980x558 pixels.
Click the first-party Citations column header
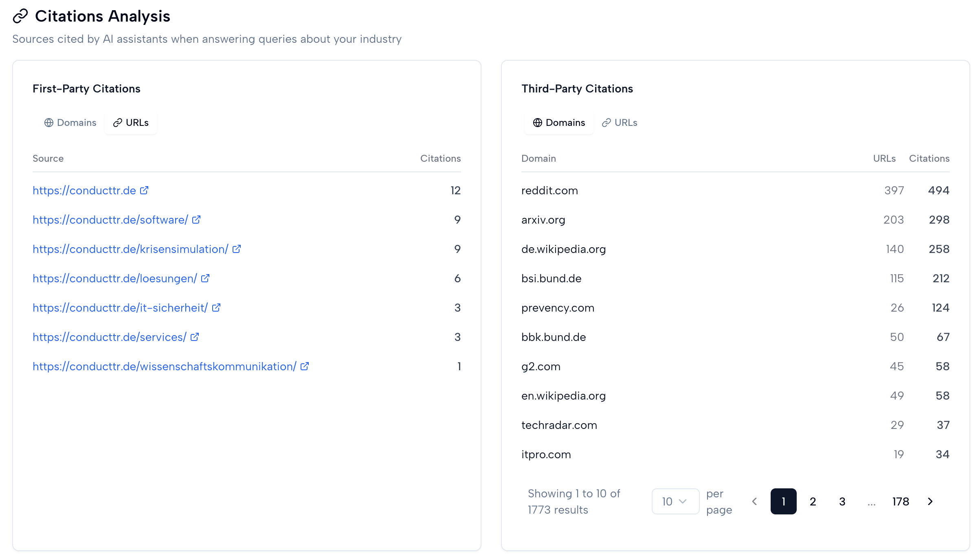pos(440,158)
